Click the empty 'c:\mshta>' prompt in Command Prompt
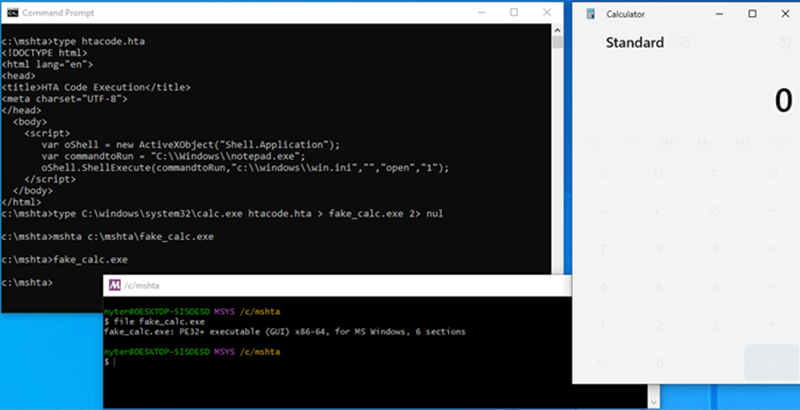 27,283
